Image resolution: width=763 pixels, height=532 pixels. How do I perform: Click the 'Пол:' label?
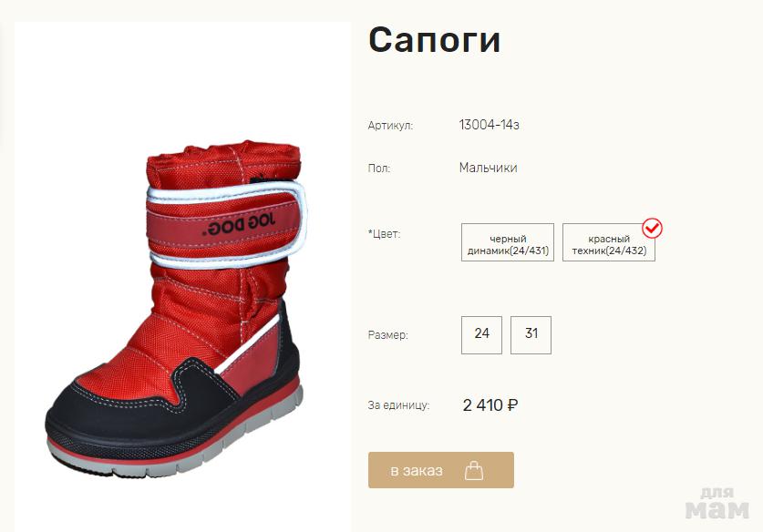point(379,169)
